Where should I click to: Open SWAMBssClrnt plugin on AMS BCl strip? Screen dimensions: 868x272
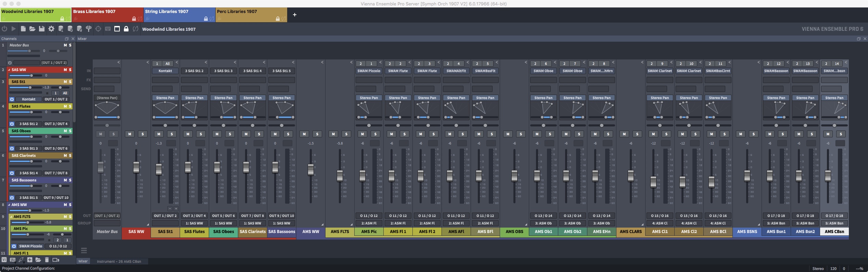point(718,71)
